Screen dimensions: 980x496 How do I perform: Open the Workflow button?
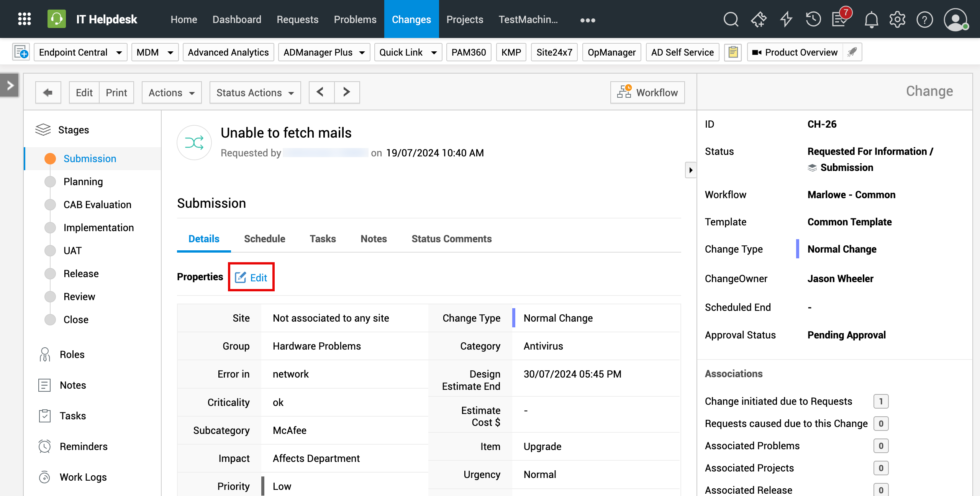coord(647,92)
